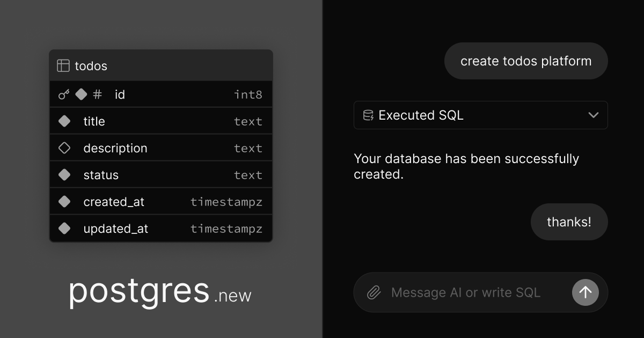Viewport: 644px width, 338px height.
Task: Expand the Executed SQL chevron
Action: tap(594, 115)
